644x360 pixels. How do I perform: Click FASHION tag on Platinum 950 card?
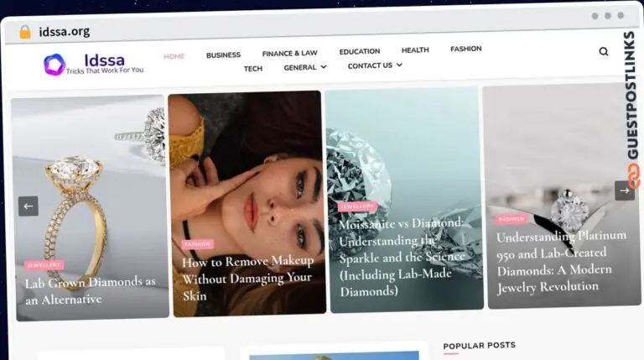(512, 220)
